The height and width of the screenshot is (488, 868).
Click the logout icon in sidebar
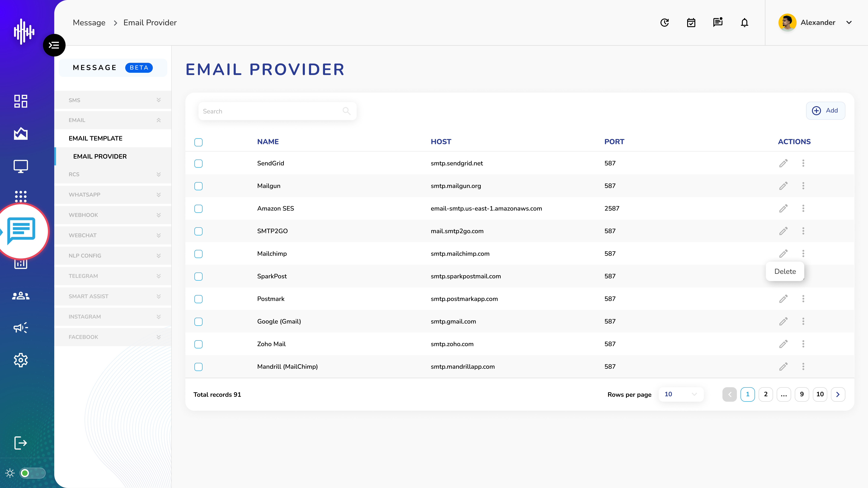[x=20, y=443]
